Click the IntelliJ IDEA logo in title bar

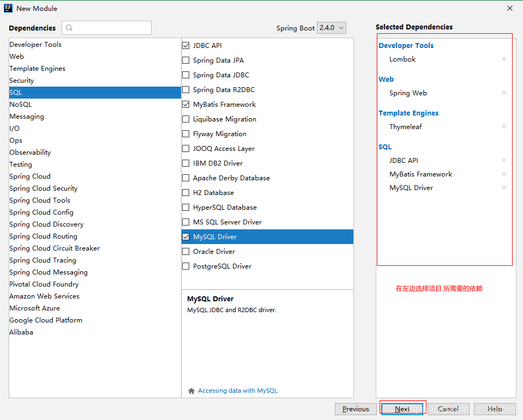click(8, 8)
